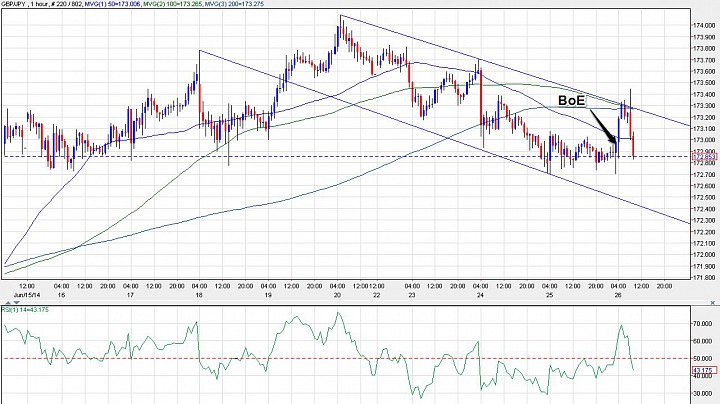
Task: Click the date label 26 on time axis
Action: click(x=618, y=295)
